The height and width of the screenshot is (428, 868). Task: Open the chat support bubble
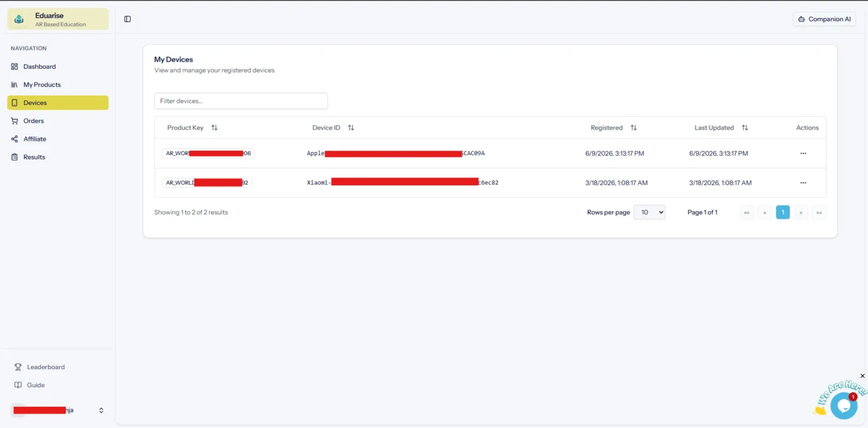pos(843,406)
